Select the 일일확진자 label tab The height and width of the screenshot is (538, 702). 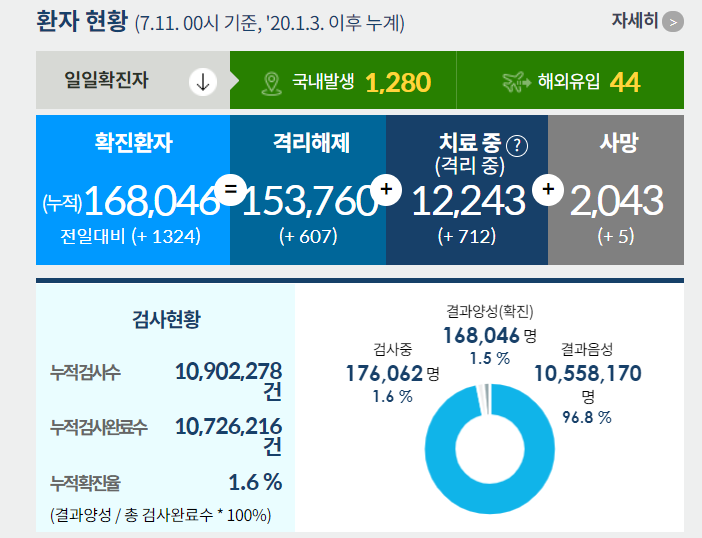[107, 81]
